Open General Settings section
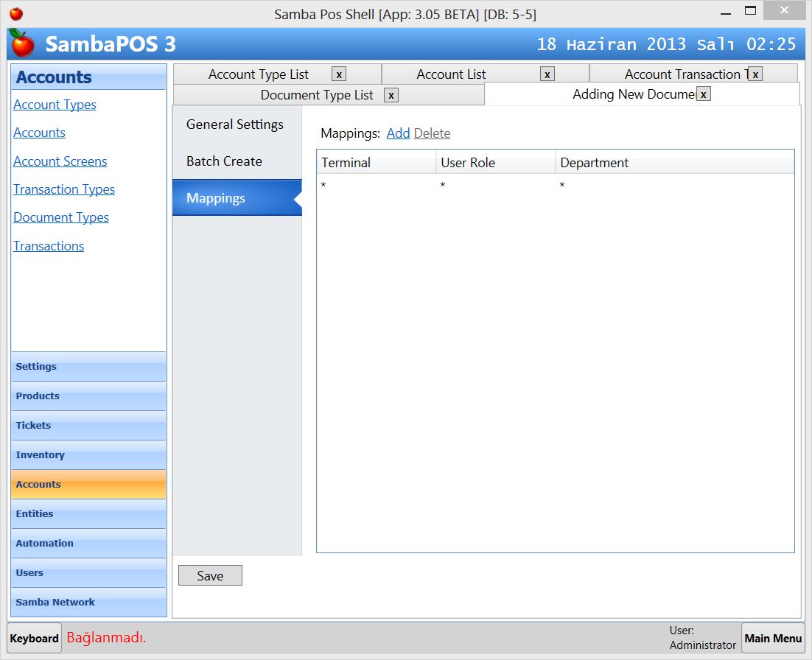 tap(234, 124)
